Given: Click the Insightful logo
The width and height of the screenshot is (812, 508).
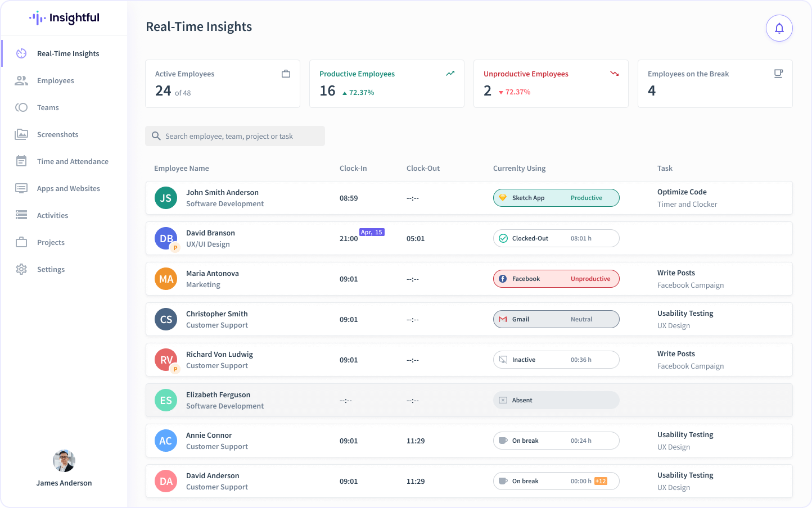Looking at the screenshot, I should (x=64, y=18).
